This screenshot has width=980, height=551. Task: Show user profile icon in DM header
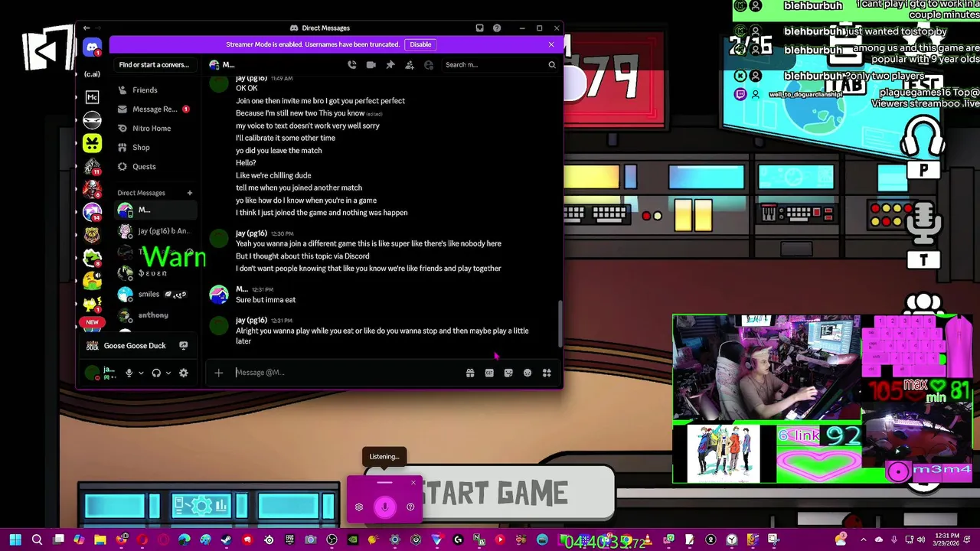429,65
